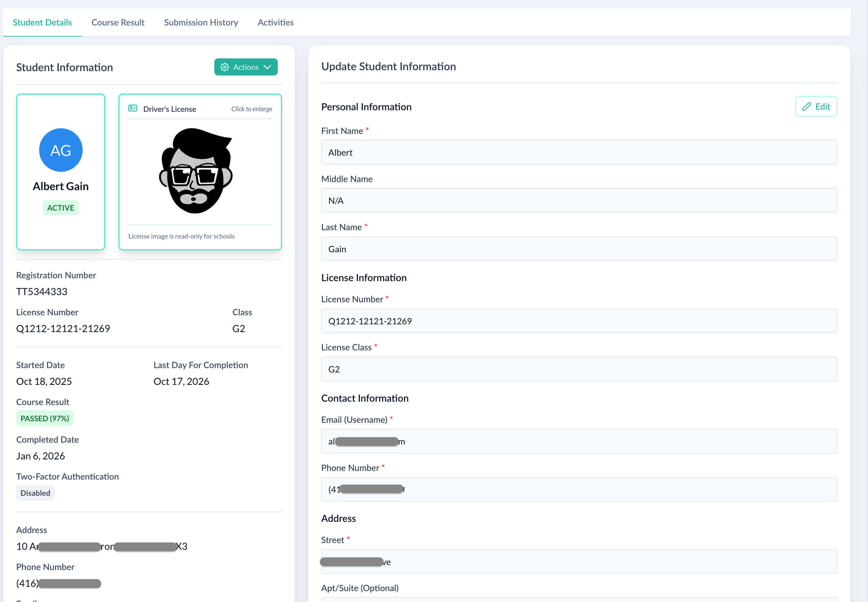Screen dimensions: 868x602
Task: Click the Email (Username) field
Action: click(579, 441)
